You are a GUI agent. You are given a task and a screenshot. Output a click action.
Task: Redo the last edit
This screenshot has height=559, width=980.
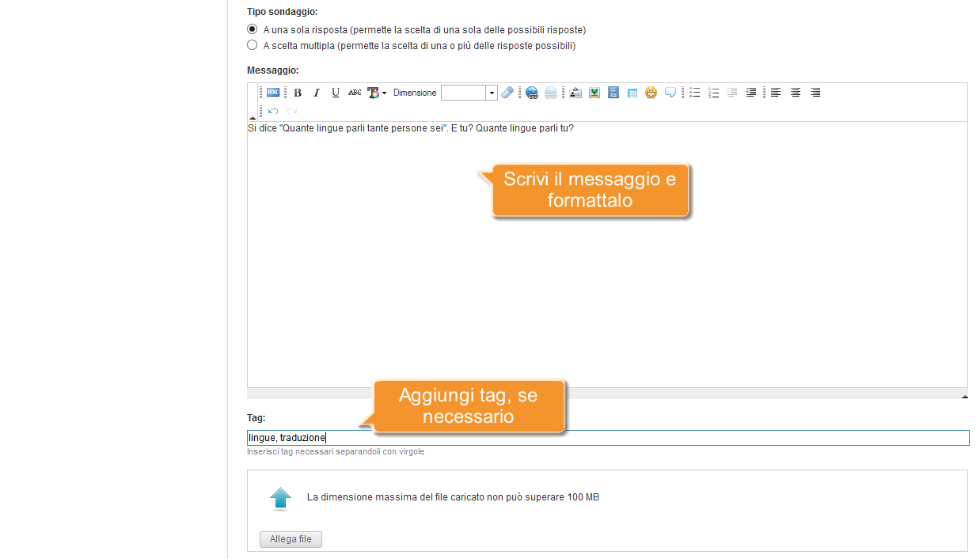tap(292, 112)
